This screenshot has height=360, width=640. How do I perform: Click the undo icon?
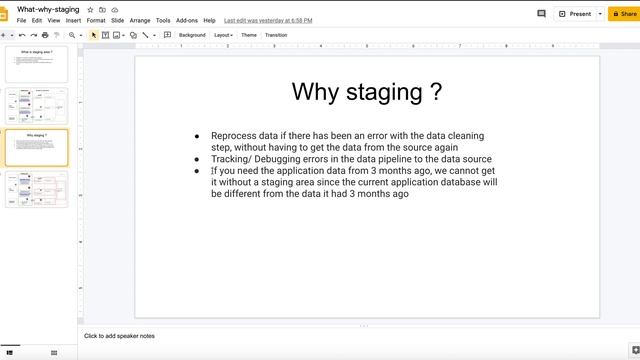tap(22, 35)
